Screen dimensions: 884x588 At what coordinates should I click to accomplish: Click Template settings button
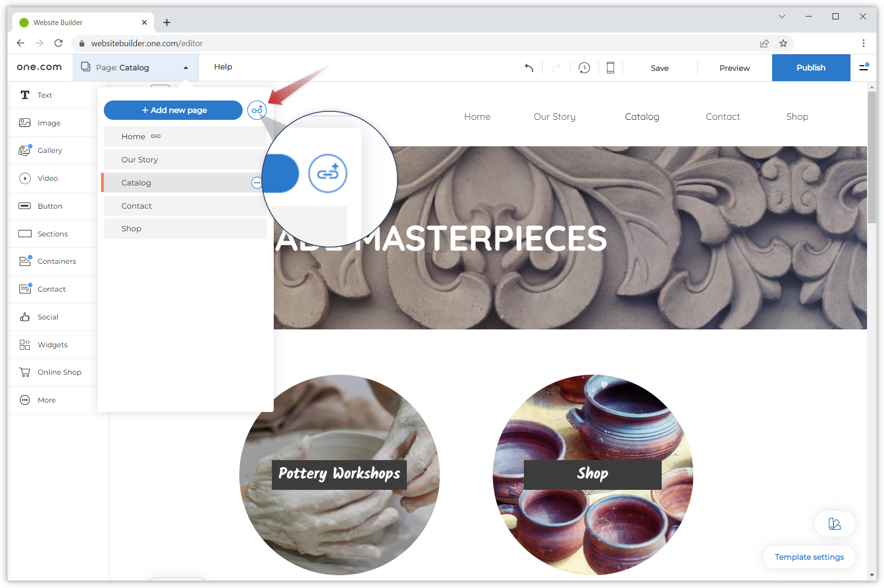[809, 557]
